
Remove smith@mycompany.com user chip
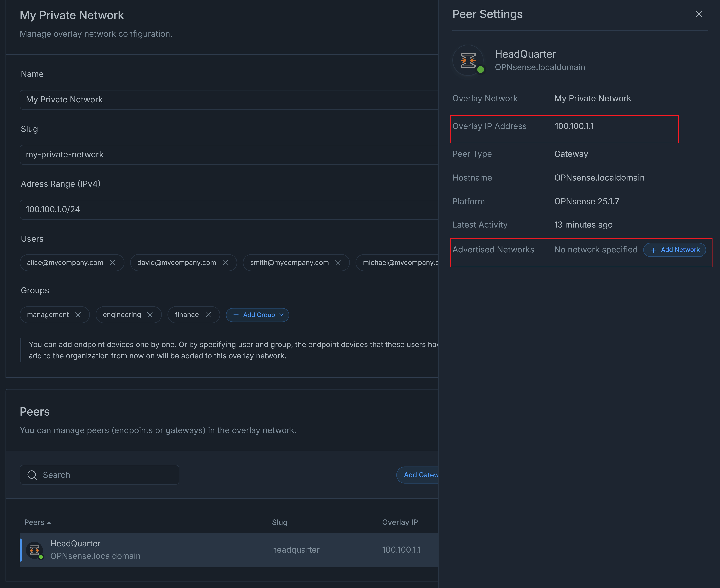pos(338,263)
